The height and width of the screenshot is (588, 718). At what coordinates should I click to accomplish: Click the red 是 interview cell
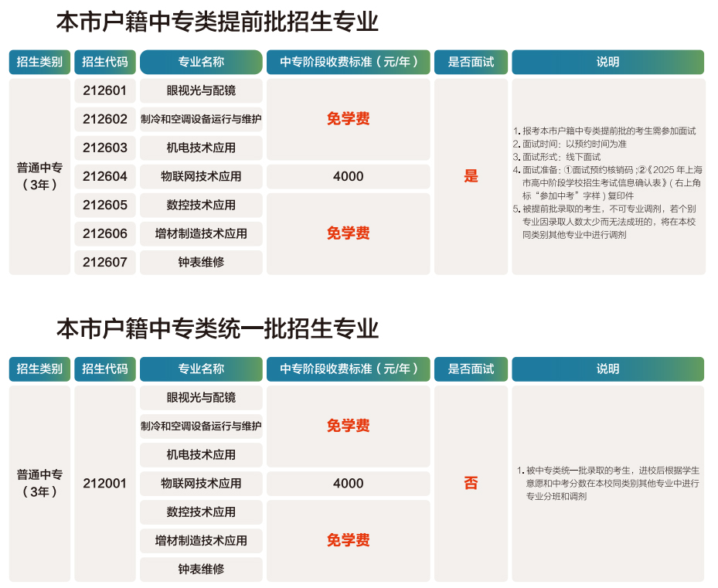pos(471,176)
